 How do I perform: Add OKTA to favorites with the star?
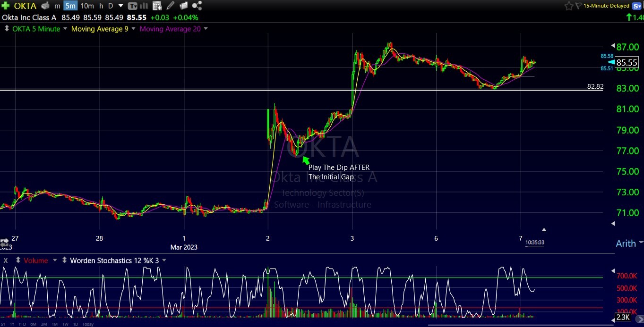click(x=569, y=6)
